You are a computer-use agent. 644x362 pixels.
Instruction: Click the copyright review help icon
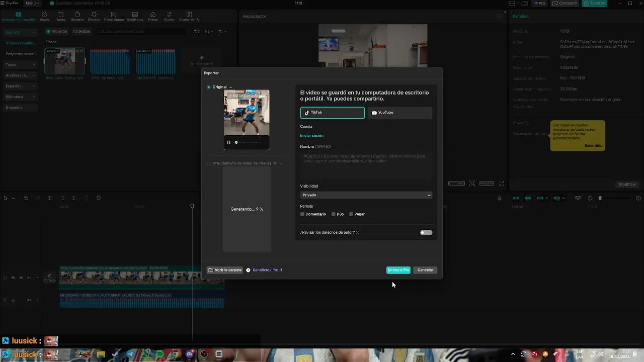click(357, 233)
